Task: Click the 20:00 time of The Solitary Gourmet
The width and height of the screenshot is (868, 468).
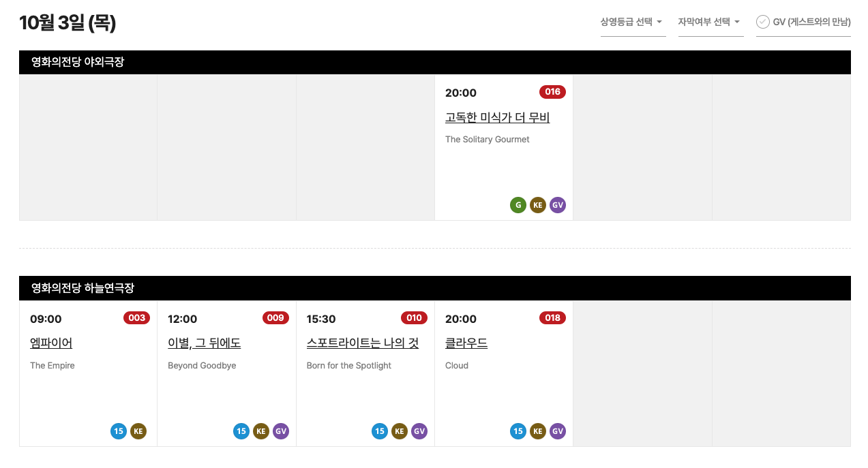Action: coord(461,93)
